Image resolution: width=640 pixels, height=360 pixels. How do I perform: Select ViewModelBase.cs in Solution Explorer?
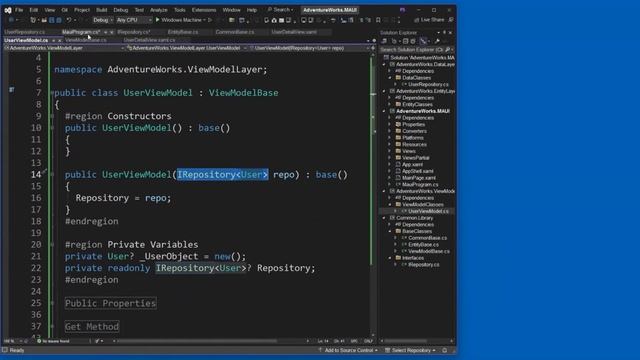coord(429,251)
